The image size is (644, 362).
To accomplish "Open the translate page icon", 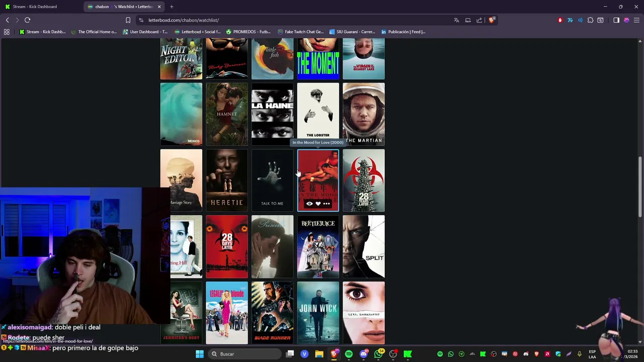I will [x=456, y=20].
